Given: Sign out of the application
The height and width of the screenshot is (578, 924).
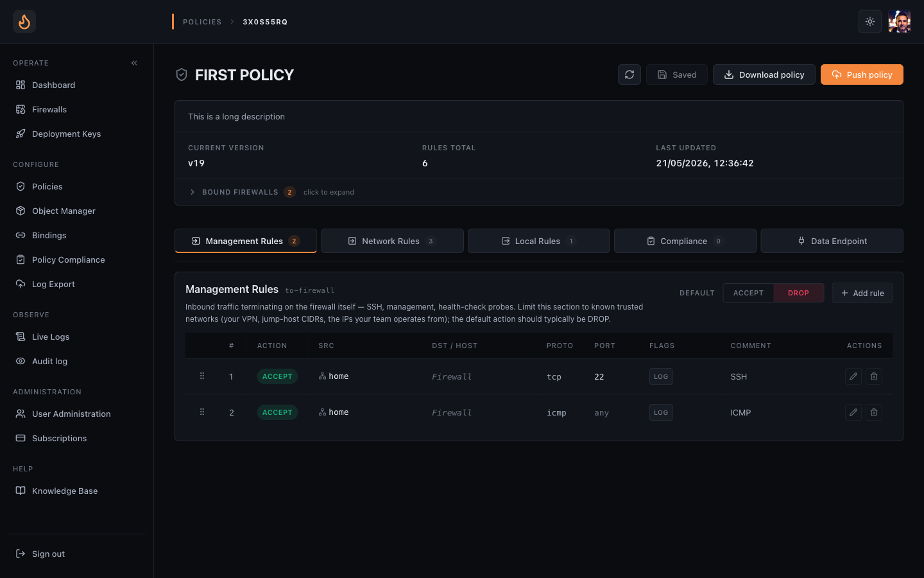Looking at the screenshot, I should point(76,554).
